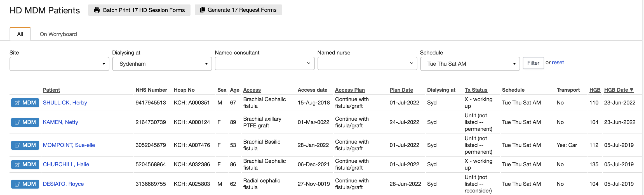Open MDM for DESIATO, Royce
This screenshot has height=195, width=644.
pos(25,184)
